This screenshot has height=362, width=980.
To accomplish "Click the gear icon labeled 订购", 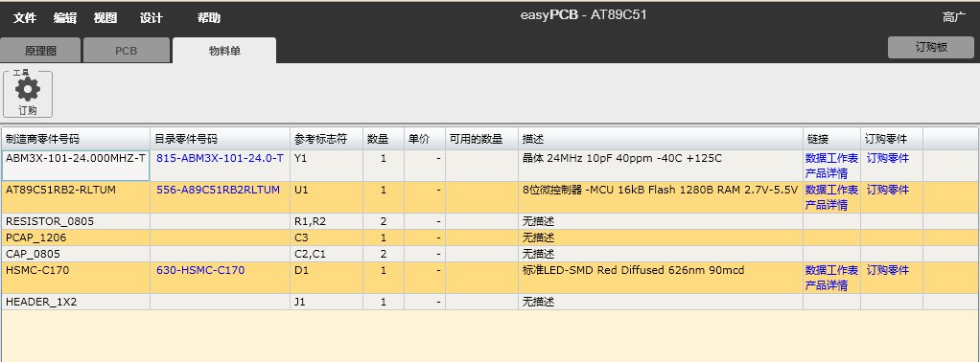I will [x=28, y=94].
